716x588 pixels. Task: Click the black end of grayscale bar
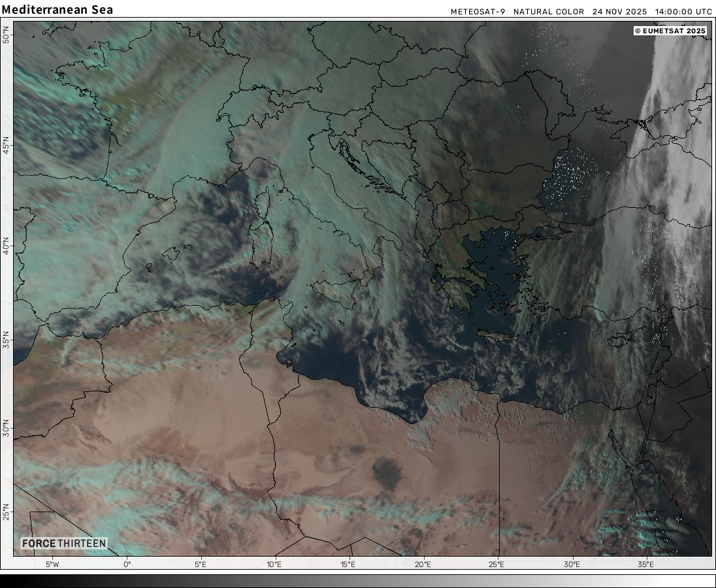pyautogui.click(x=5, y=581)
